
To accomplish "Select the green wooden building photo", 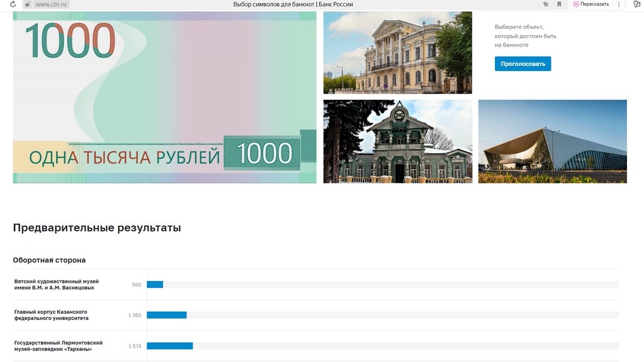I will (x=397, y=141).
